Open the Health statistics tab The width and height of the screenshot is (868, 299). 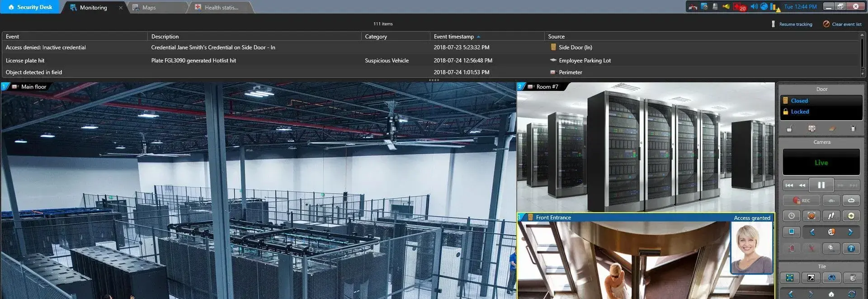221,8
